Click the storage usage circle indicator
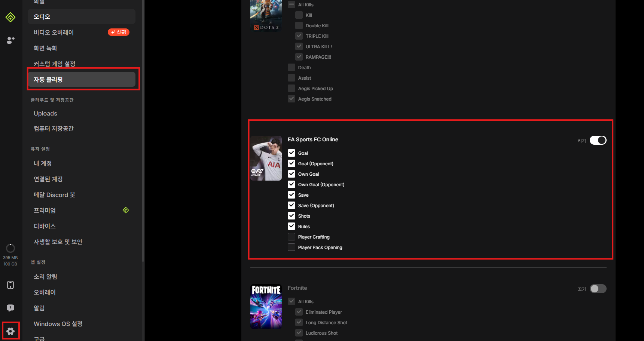 click(10, 248)
